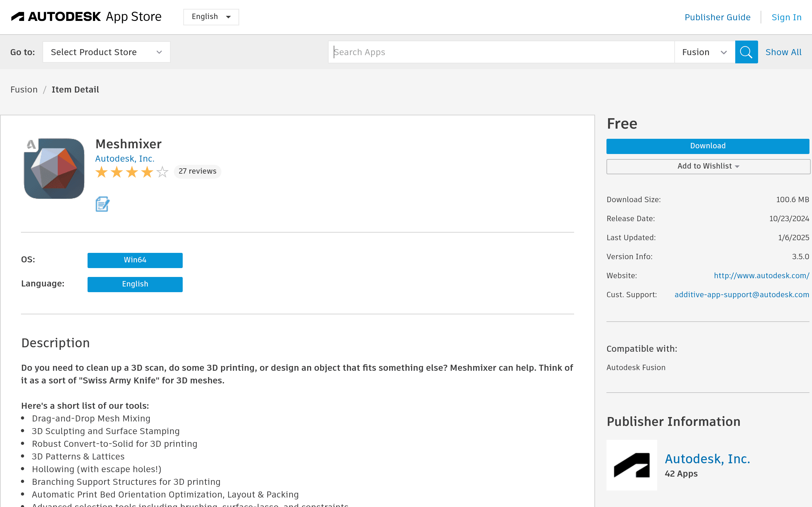Click the Show All link
The image size is (812, 507).
click(x=783, y=52)
